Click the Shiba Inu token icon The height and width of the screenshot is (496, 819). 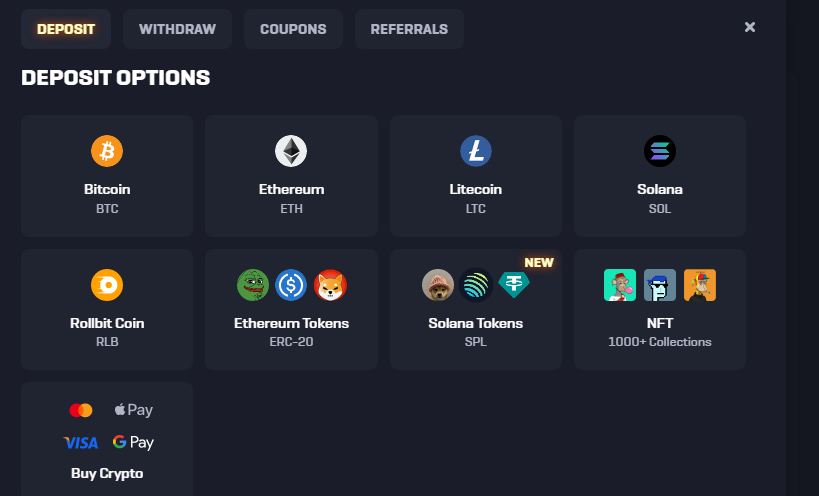[x=330, y=285]
